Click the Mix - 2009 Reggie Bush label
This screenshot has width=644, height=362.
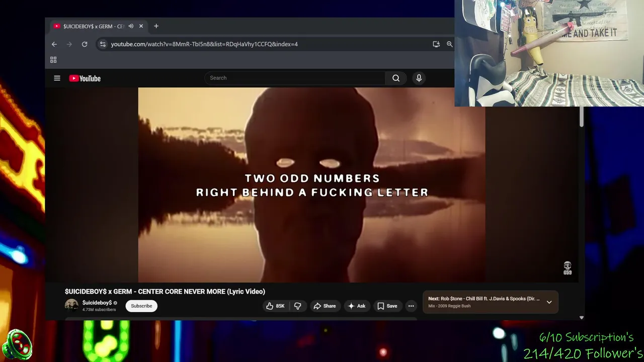(449, 306)
